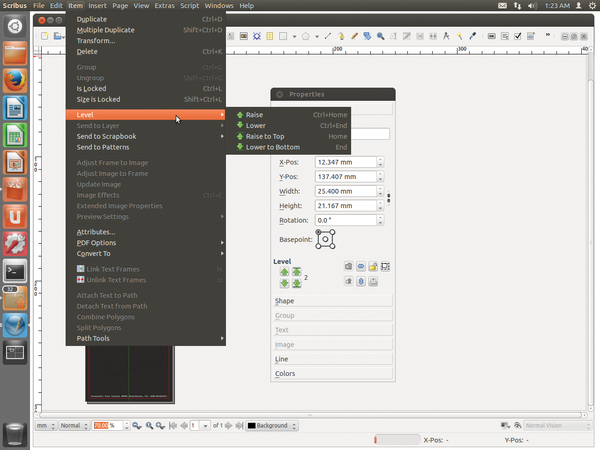Open the Background layer dropdown

272,426
